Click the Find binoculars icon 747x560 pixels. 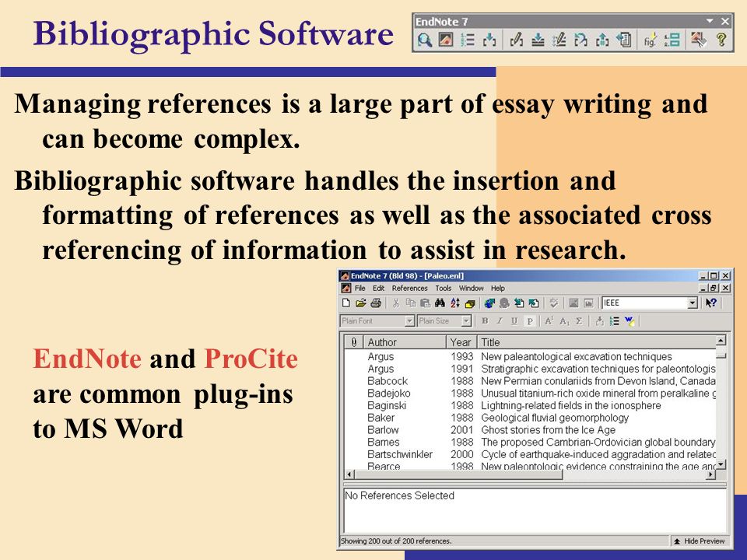click(x=440, y=303)
